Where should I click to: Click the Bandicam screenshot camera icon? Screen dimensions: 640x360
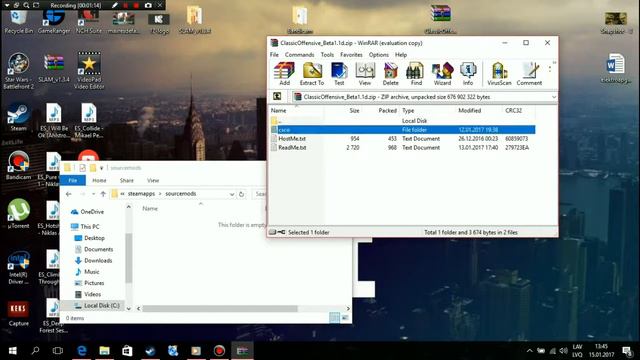pos(148,5)
